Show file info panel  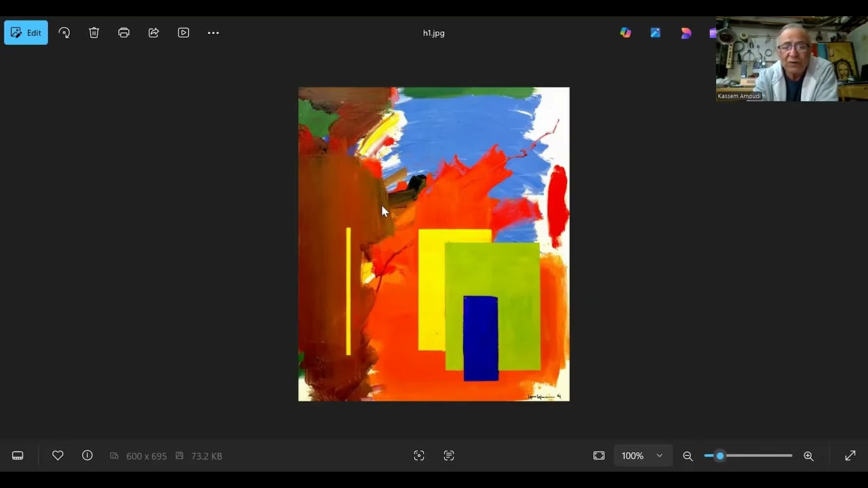(87, 456)
